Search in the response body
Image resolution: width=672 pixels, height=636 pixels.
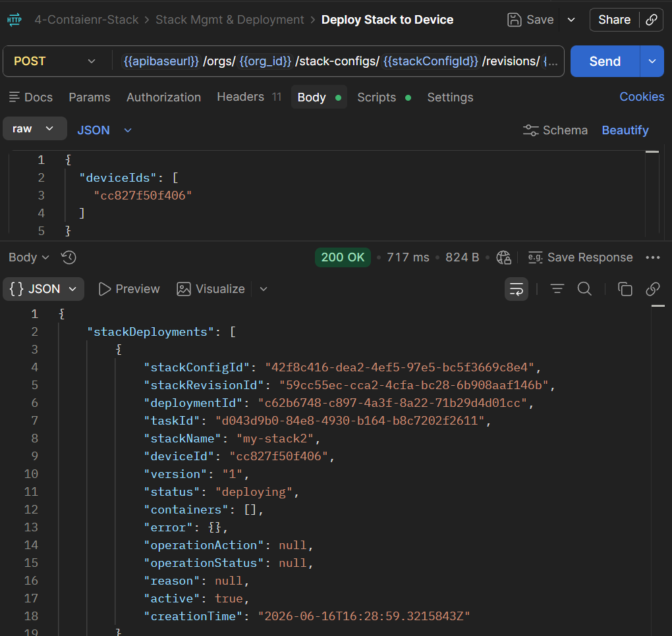click(584, 289)
